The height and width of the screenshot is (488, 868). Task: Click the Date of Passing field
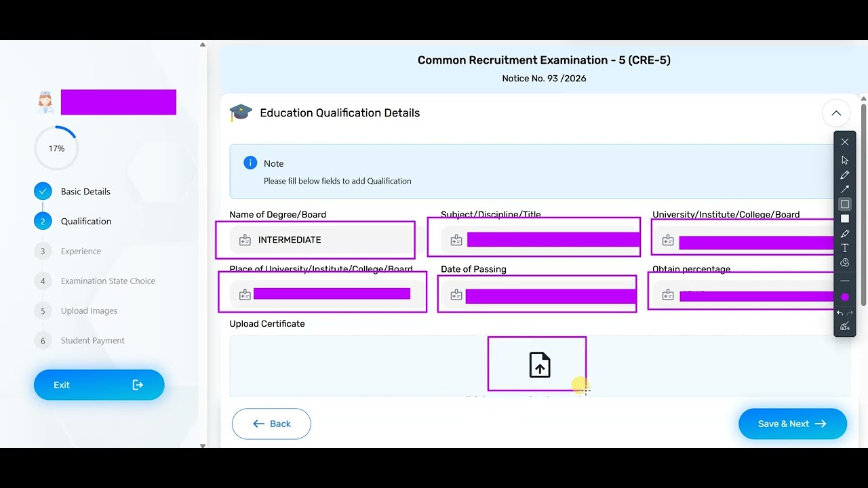(x=538, y=294)
